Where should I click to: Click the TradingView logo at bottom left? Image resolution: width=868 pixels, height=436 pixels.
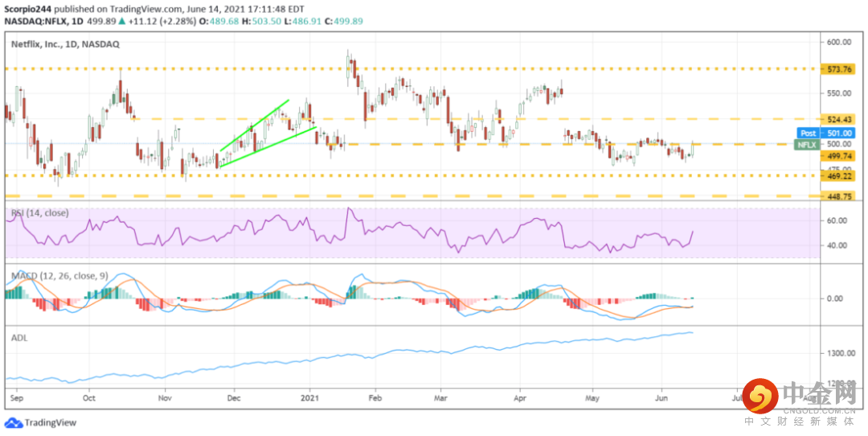pyautogui.click(x=41, y=422)
